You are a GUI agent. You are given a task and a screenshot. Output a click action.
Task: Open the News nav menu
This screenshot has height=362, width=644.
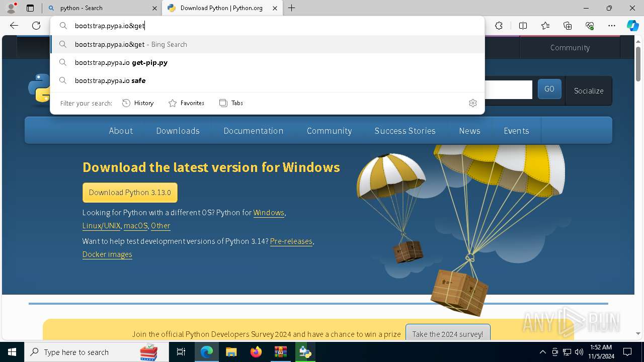pyautogui.click(x=469, y=131)
